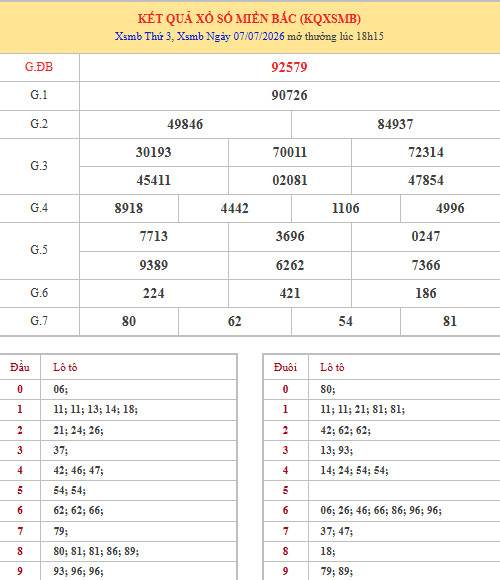Screen dimensions: 500x580
Task: Select the G.ĐB row label
Action: click(x=39, y=67)
